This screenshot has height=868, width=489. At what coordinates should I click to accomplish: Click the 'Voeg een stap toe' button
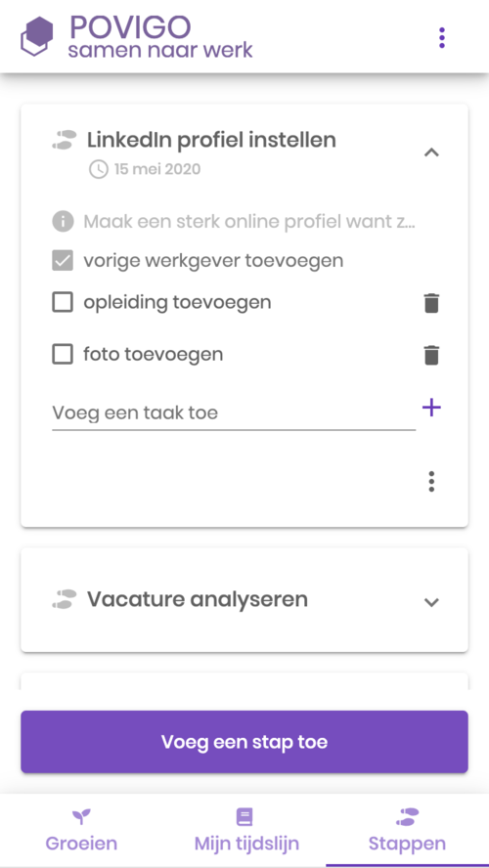[x=244, y=742]
